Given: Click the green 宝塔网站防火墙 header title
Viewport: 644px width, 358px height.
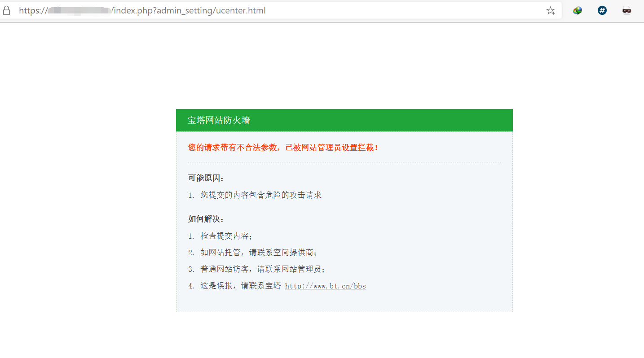Looking at the screenshot, I should 219,120.
